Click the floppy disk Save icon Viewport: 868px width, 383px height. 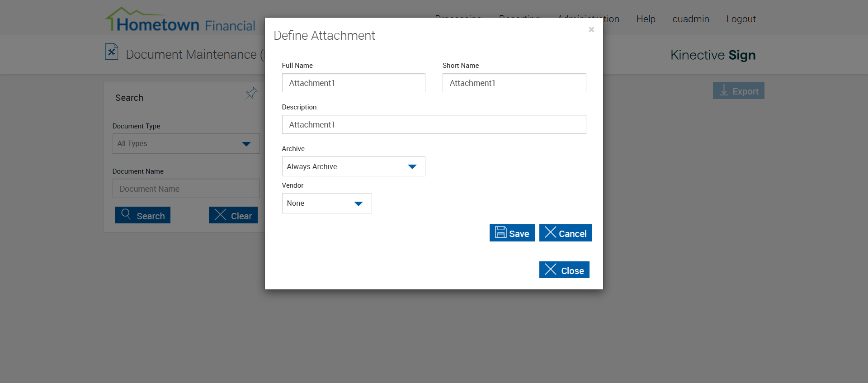(x=500, y=232)
